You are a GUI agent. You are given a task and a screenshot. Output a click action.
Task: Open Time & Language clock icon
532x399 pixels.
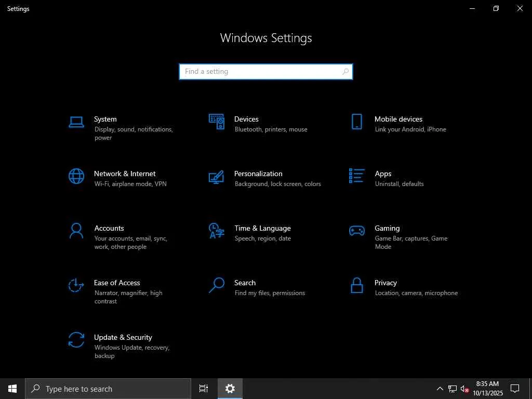click(217, 231)
